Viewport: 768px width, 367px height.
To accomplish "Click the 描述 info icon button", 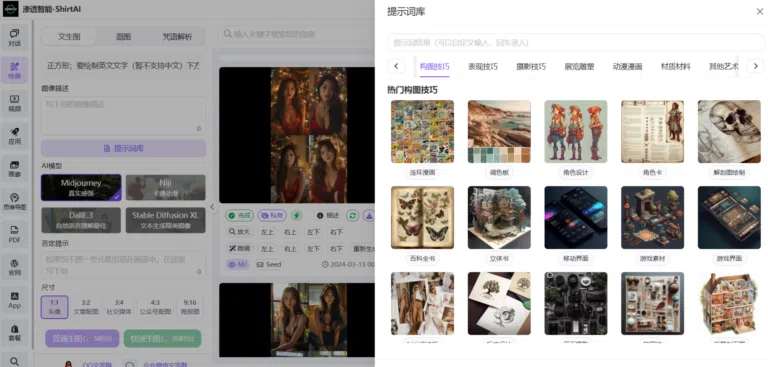I will coord(328,215).
